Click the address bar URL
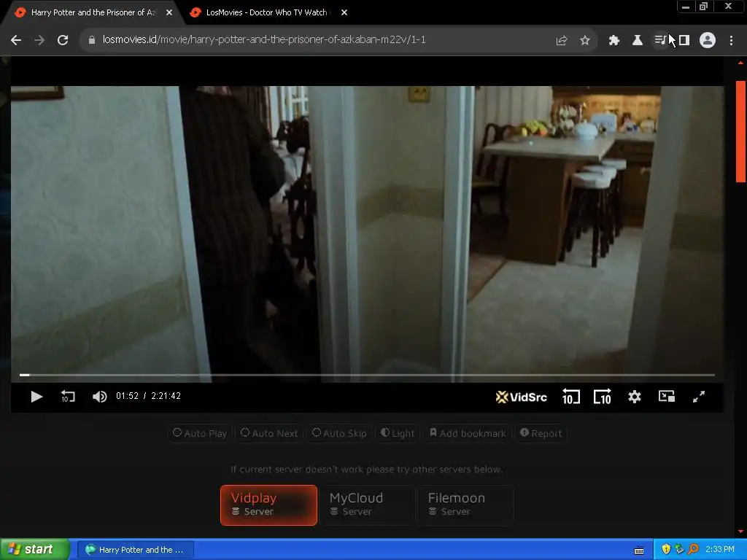Image resolution: width=747 pixels, height=560 pixels. coord(264,39)
